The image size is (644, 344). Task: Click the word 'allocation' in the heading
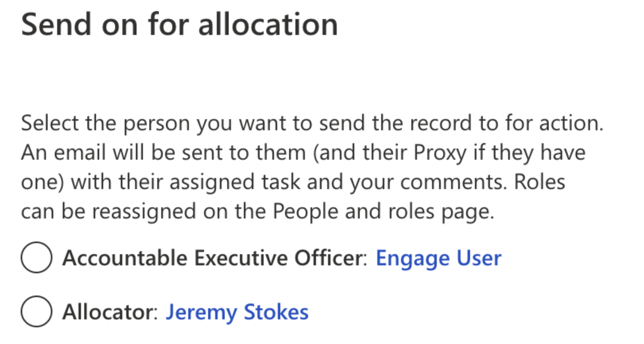(x=268, y=25)
